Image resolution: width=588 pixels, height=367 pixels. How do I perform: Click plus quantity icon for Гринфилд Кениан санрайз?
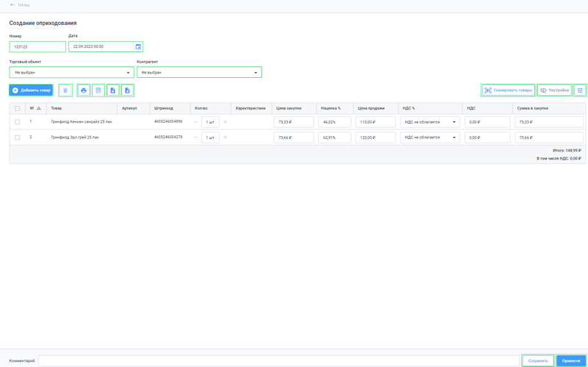pos(225,122)
